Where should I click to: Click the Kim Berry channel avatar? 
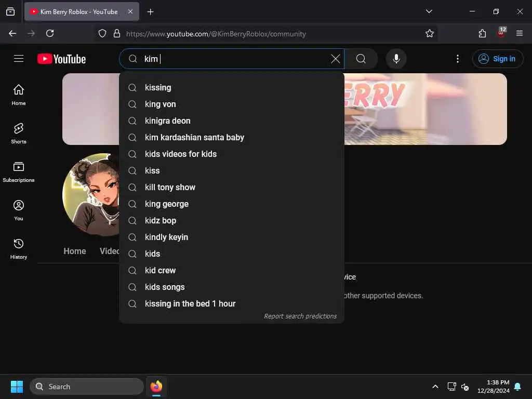coord(91,195)
